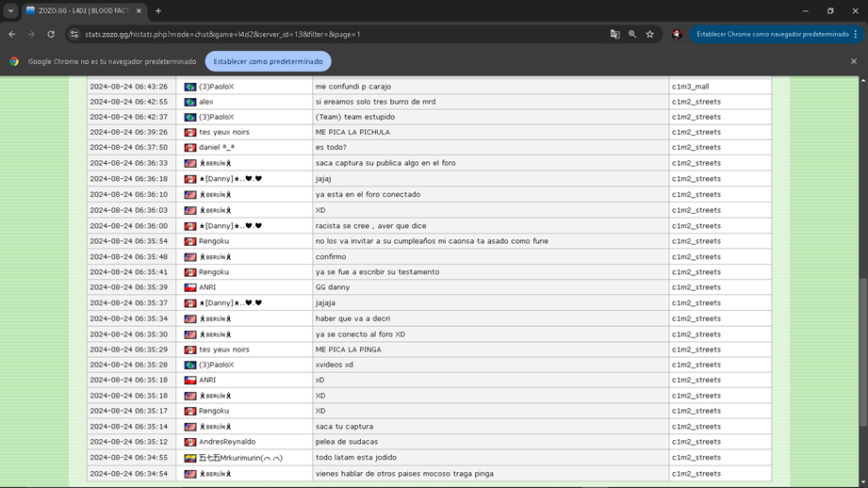
Task: Click Establecer Chrome como navegador predeterminado
Action: 772,34
